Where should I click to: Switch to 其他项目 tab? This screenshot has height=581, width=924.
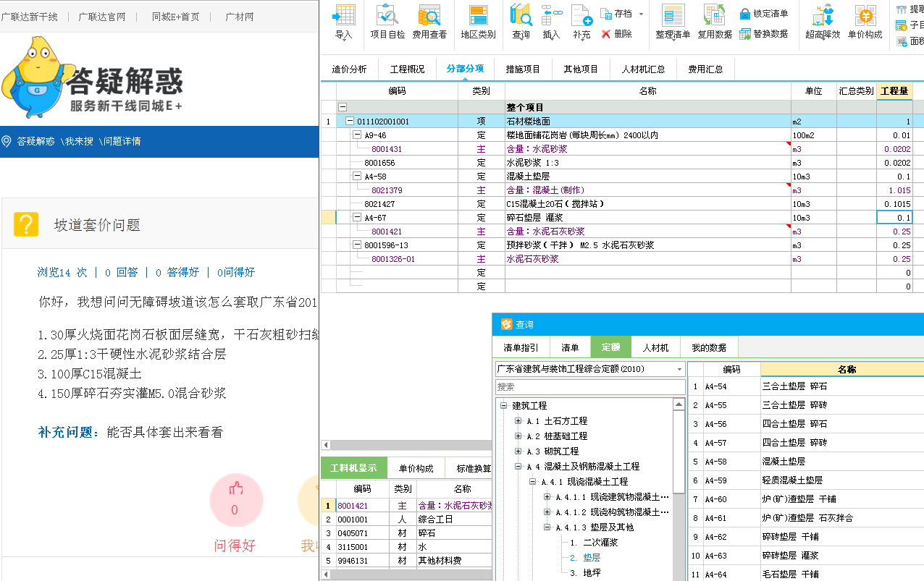(581, 69)
